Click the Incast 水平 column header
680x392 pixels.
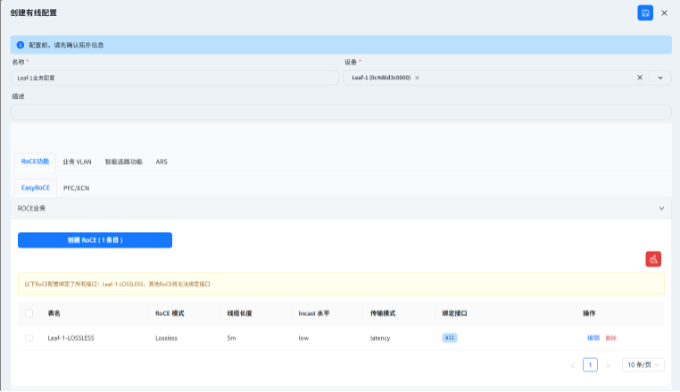[314, 313]
